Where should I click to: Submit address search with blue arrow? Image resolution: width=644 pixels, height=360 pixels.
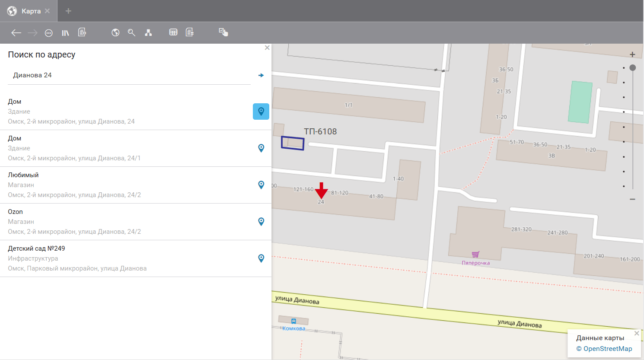tap(261, 75)
